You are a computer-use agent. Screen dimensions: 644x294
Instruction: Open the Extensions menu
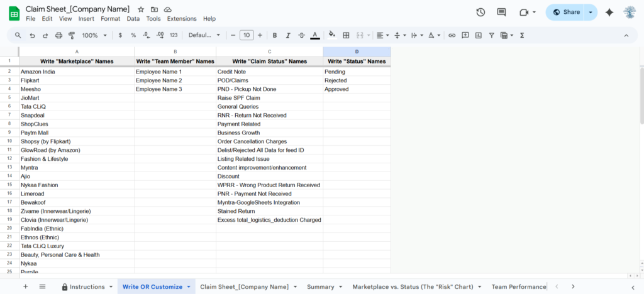[181, 19]
